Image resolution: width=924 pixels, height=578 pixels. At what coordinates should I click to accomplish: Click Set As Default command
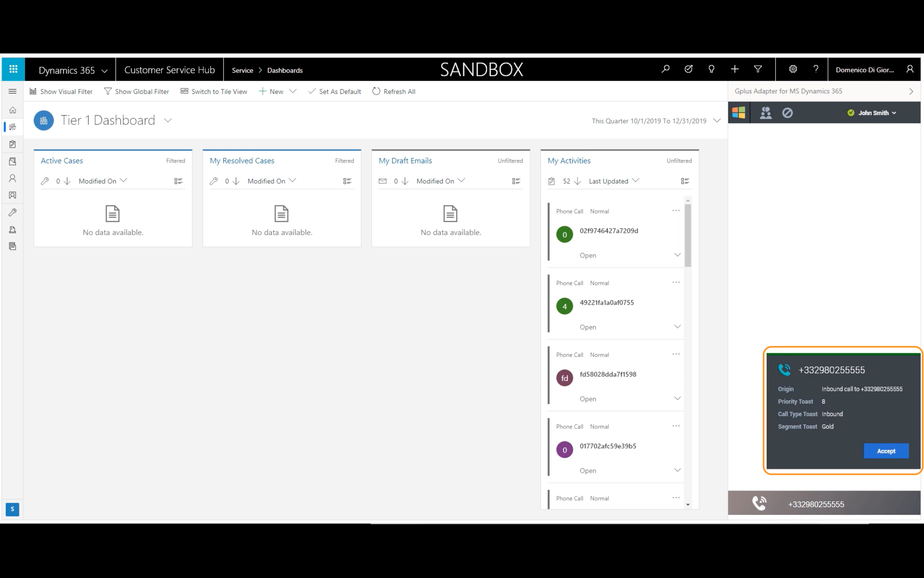[335, 92]
